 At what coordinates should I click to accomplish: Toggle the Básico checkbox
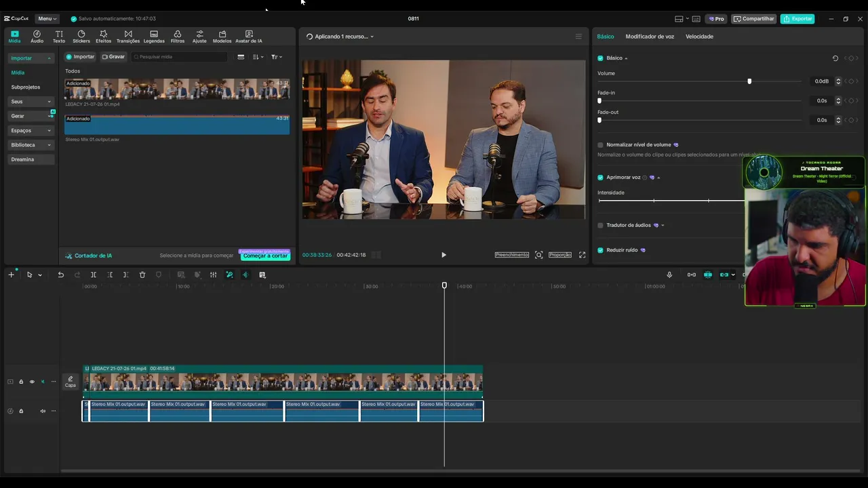click(x=600, y=58)
